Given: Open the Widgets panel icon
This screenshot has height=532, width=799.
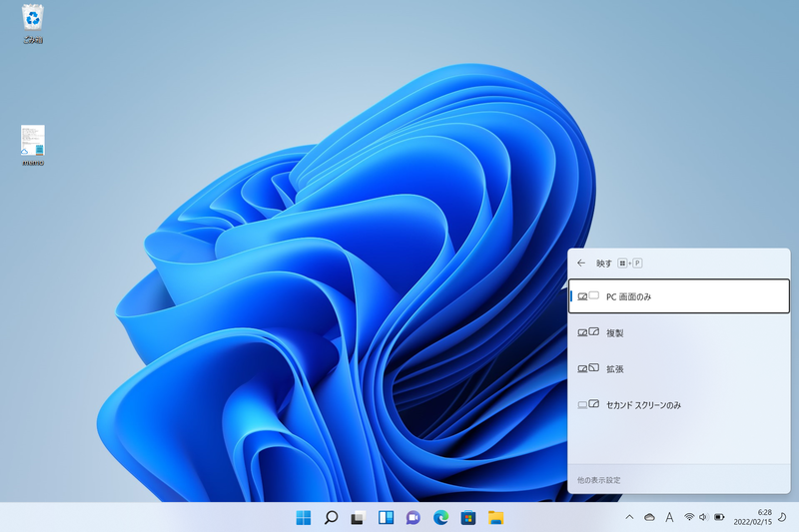Looking at the screenshot, I should point(386,518).
